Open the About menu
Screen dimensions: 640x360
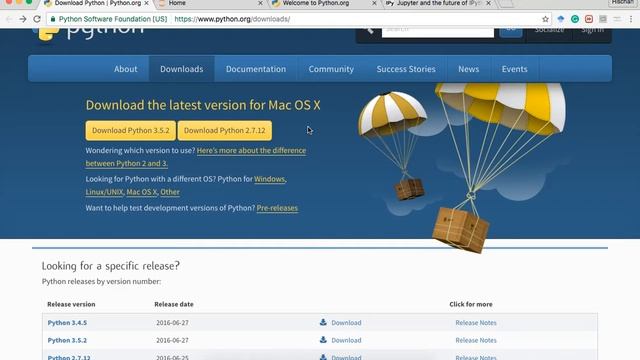[126, 69]
